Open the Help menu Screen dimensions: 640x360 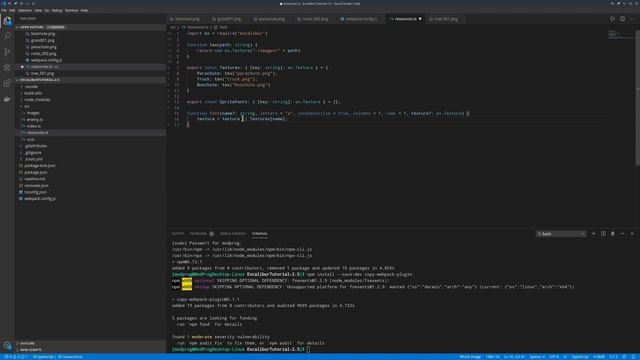pos(84,11)
